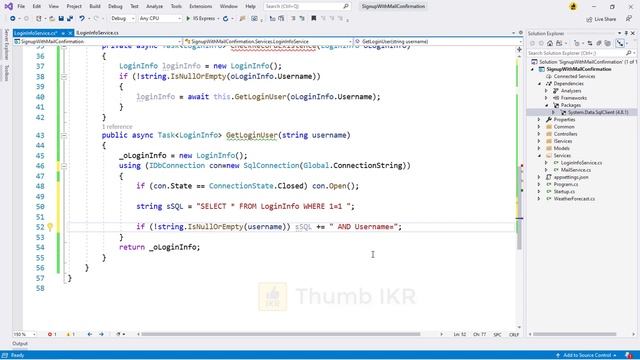The image size is (640, 360).
Task: Open the Extensions menu
Action: point(200,7)
